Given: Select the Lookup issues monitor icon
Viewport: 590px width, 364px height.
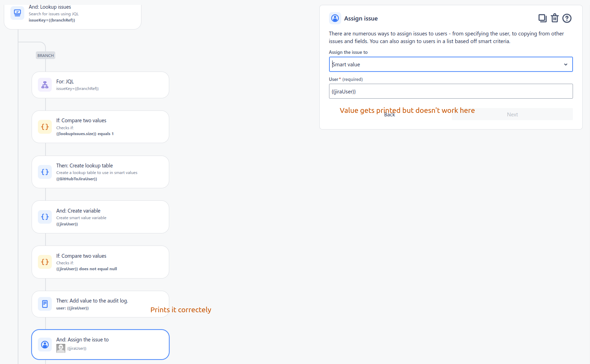Looking at the screenshot, I should coord(17,13).
